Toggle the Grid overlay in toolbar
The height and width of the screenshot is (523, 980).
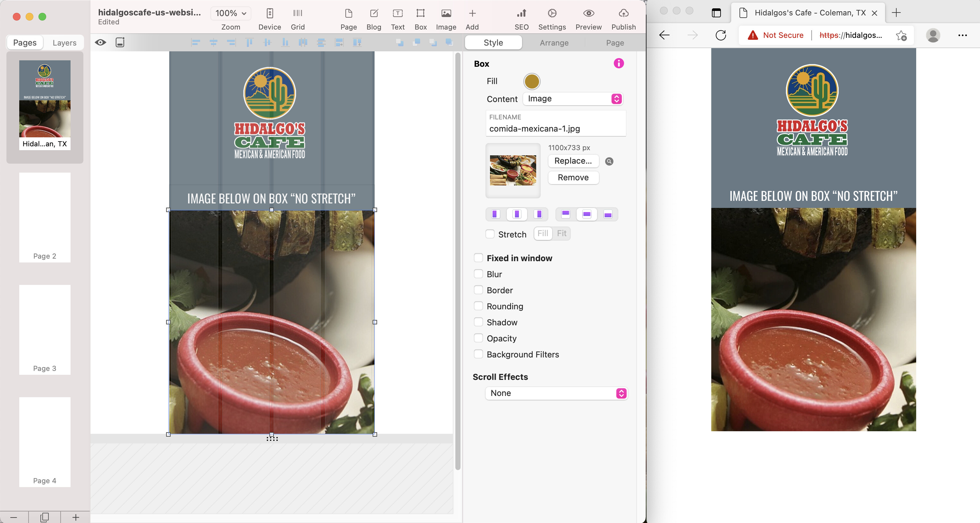point(298,19)
